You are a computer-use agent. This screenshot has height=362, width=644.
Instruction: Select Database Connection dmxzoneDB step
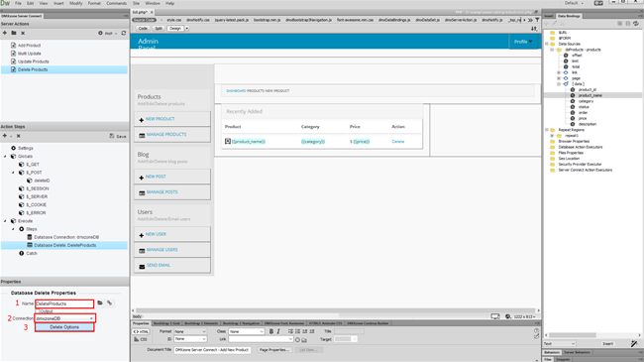click(66, 237)
